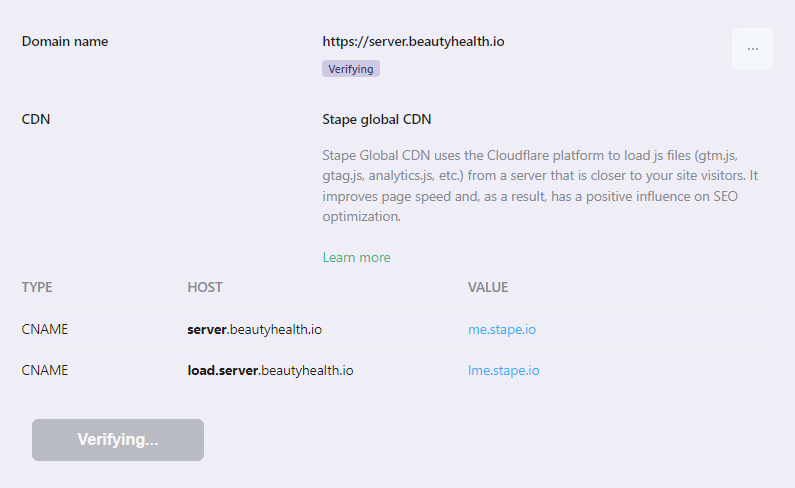
Task: Click the VALUE column header
Action: pos(488,287)
